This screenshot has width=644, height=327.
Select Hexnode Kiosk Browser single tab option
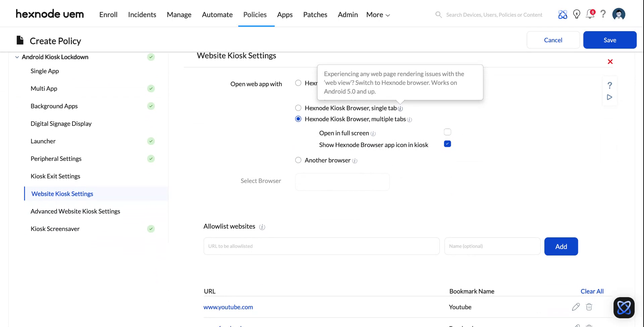click(x=298, y=108)
